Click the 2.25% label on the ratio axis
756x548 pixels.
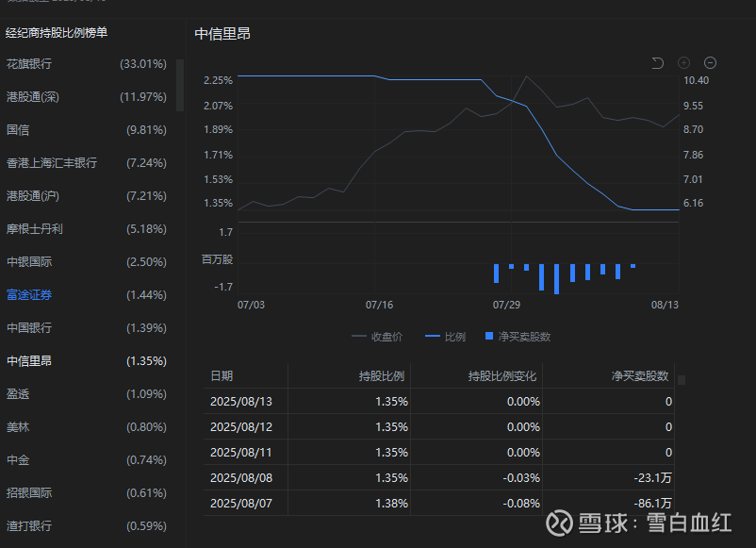pos(218,80)
